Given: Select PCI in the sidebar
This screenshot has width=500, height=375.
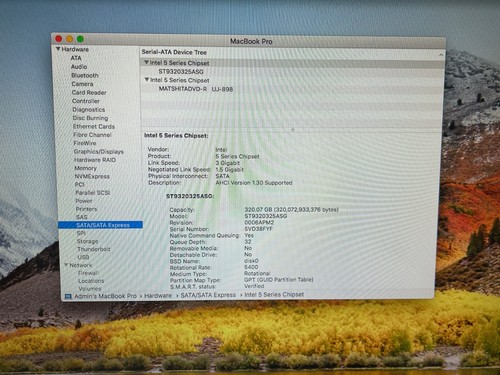Looking at the screenshot, I should pos(80,185).
